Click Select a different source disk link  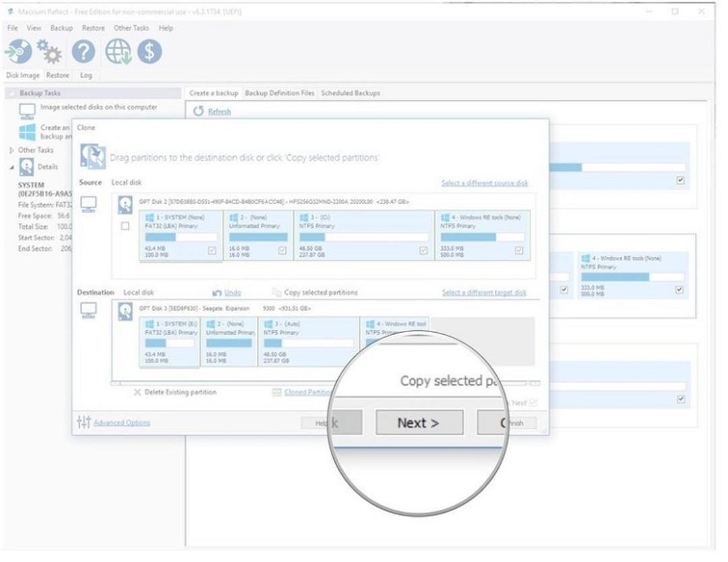click(484, 183)
